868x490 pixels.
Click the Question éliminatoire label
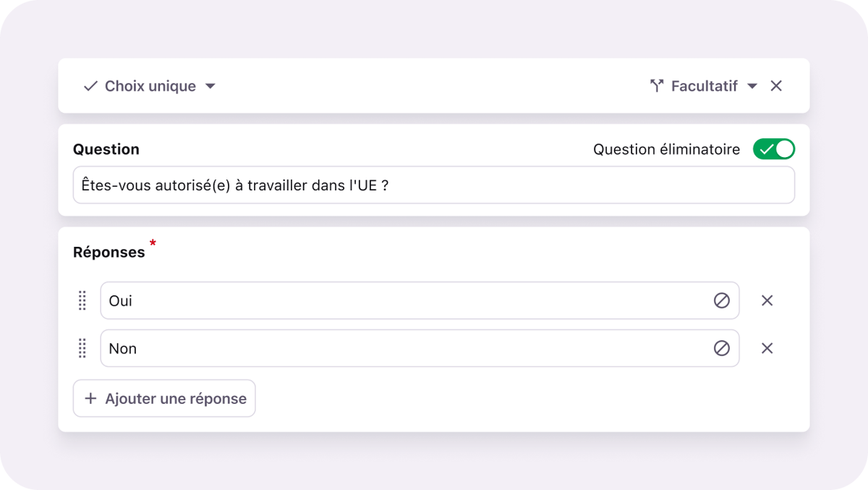click(x=666, y=149)
